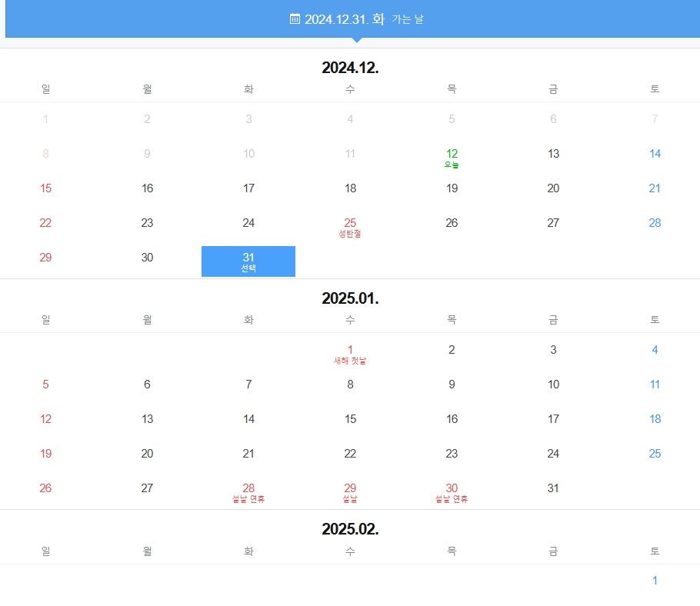Click the 2025.02. month heading
The height and width of the screenshot is (606, 700).
tap(351, 529)
